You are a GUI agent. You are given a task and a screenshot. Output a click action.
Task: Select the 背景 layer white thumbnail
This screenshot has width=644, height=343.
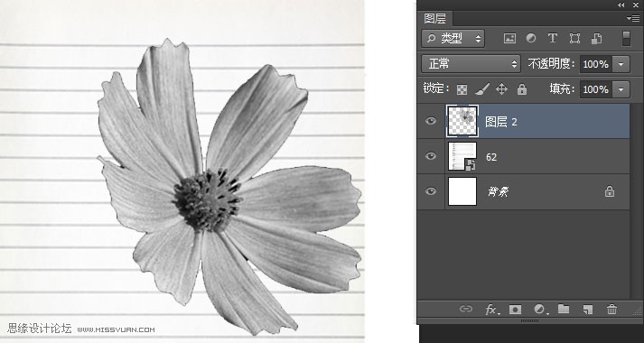[462, 191]
